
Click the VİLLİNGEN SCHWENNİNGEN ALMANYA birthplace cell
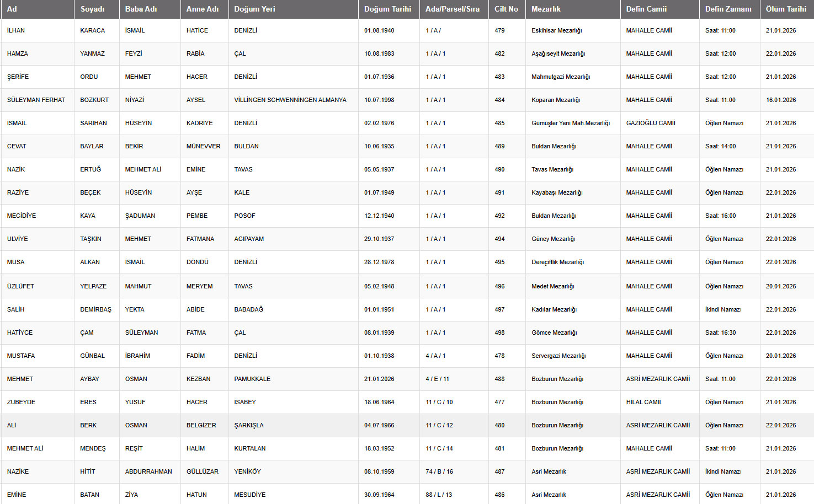click(290, 100)
